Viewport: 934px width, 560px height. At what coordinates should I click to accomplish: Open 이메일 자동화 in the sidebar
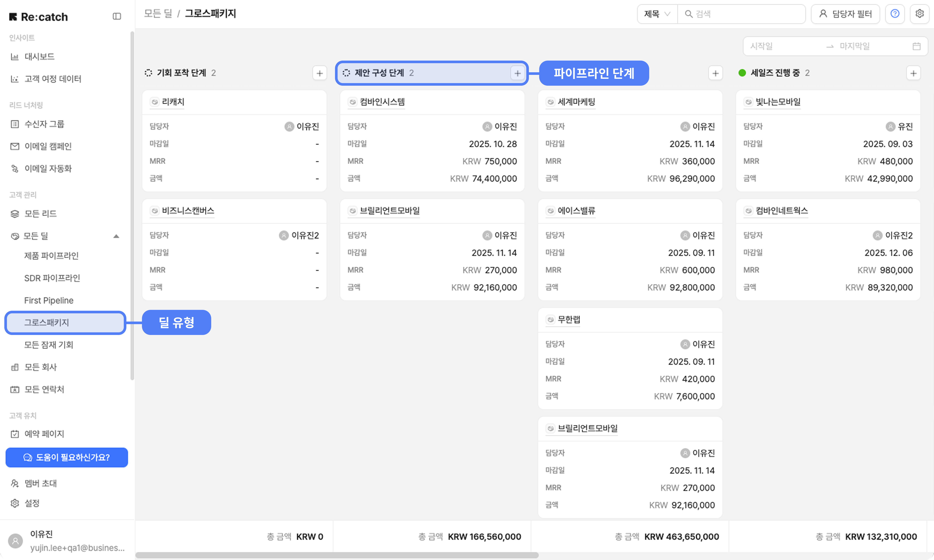coord(48,168)
